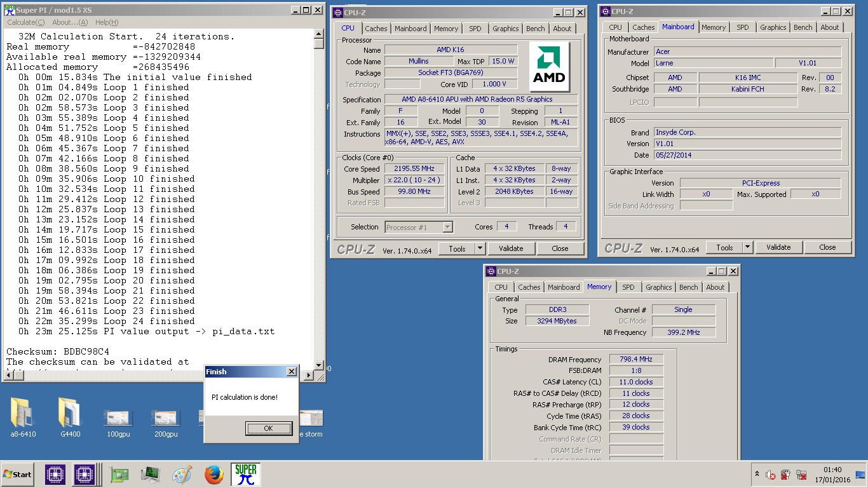Select the 200gpu desktop image file
Screen dimensions: 868x488
click(x=166, y=421)
